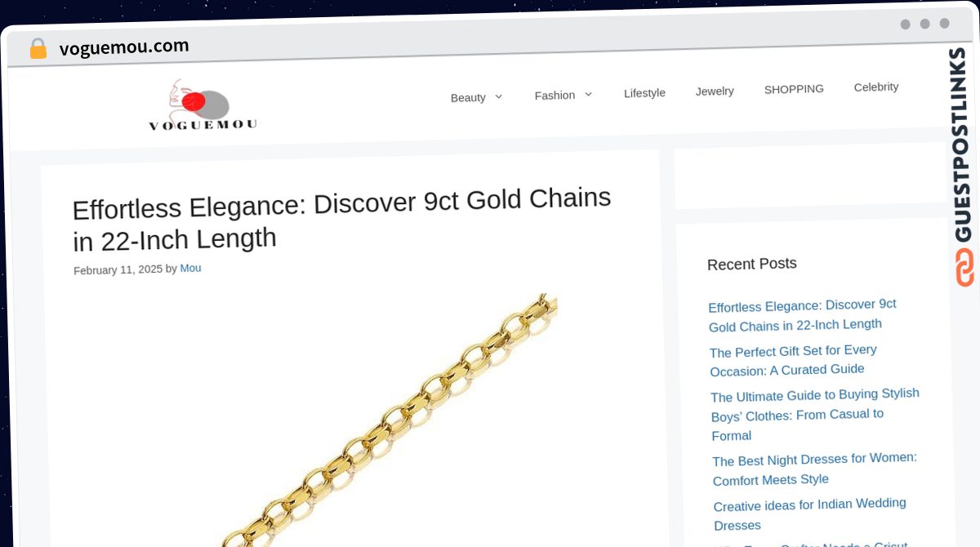
Task: Open the 9ct Gold Chains article title
Action: coord(341,218)
